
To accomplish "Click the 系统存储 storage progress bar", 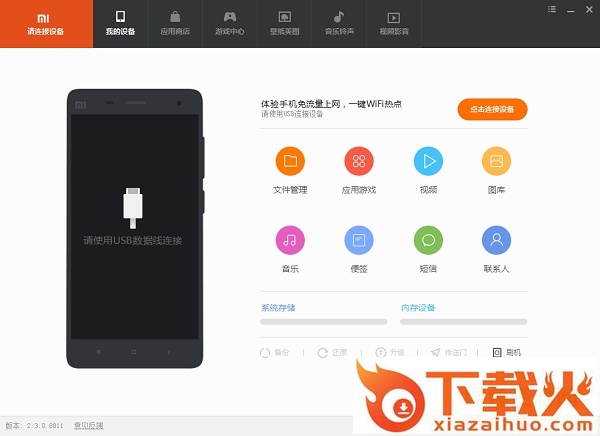I will coord(323,322).
